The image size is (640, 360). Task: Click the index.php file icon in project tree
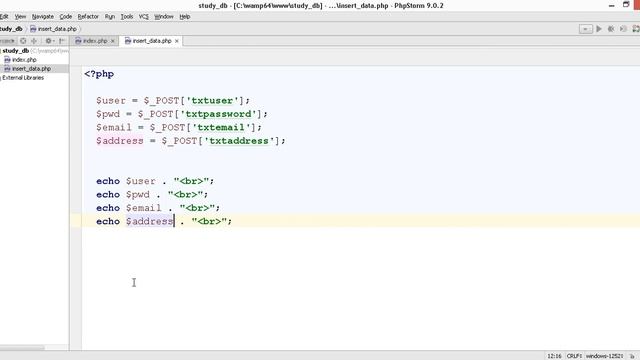tap(7, 60)
